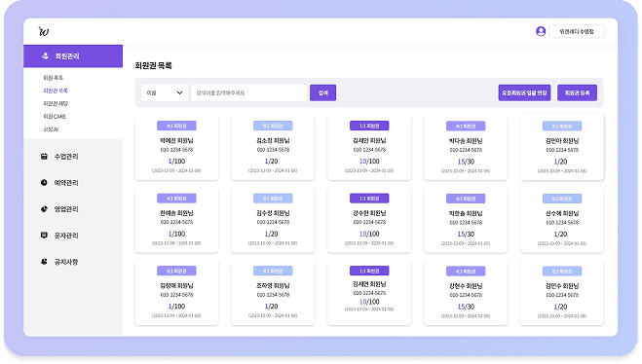Go to 회원권 목록 submenu

(x=56, y=91)
